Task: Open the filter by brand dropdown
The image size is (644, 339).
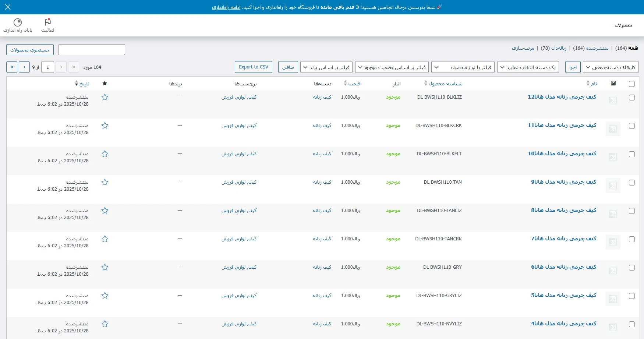Action: pyautogui.click(x=326, y=67)
